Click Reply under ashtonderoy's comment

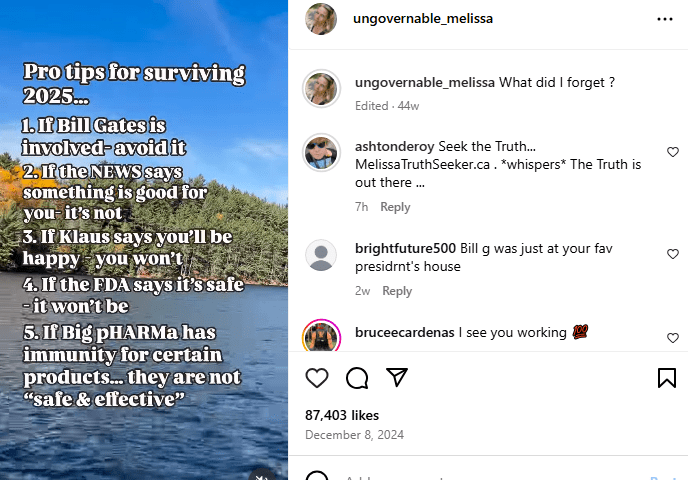pyautogui.click(x=395, y=207)
